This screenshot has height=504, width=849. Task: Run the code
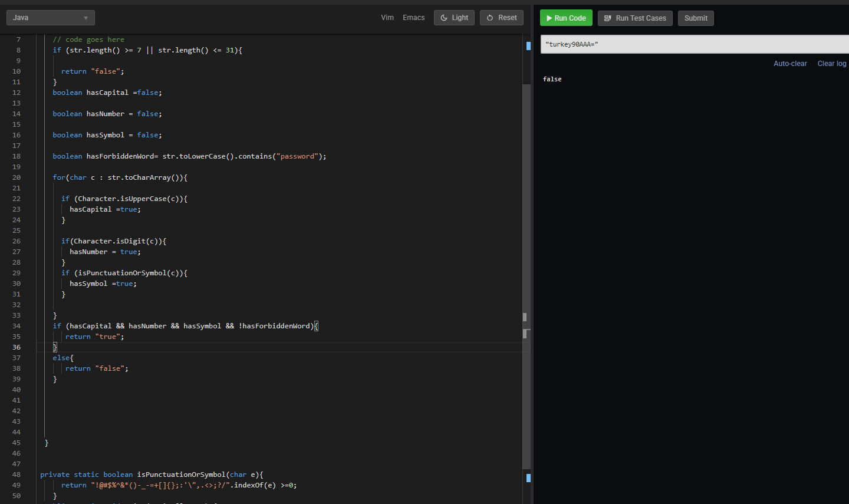click(x=566, y=18)
